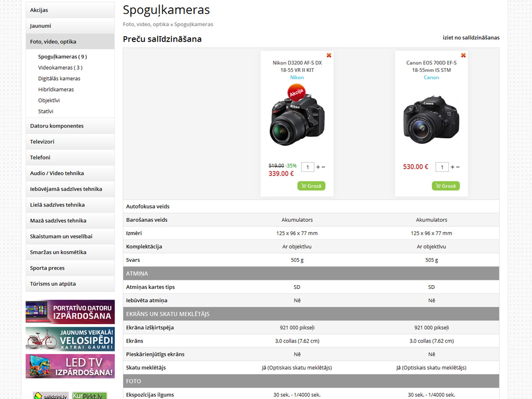Open the Canon EOS 700D camera image
Viewport: 532px width, 399px height.
coord(431,119)
